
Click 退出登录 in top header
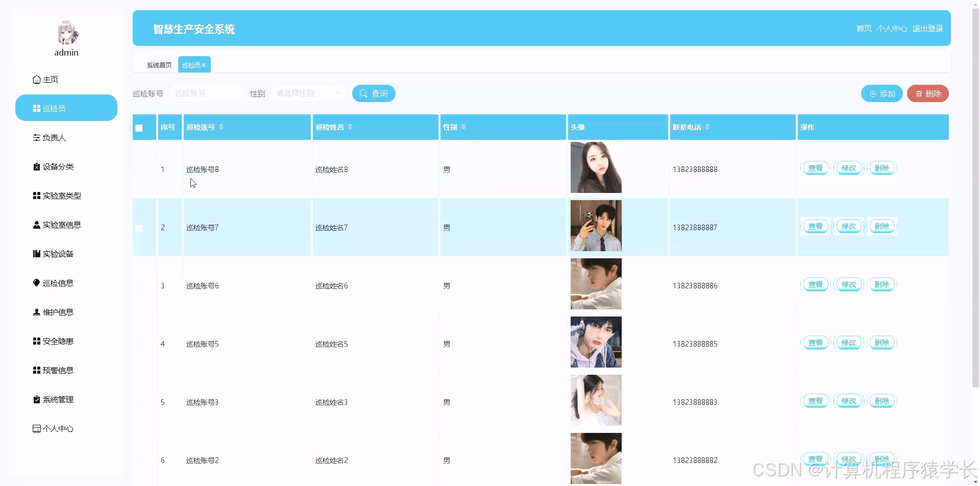point(927,29)
